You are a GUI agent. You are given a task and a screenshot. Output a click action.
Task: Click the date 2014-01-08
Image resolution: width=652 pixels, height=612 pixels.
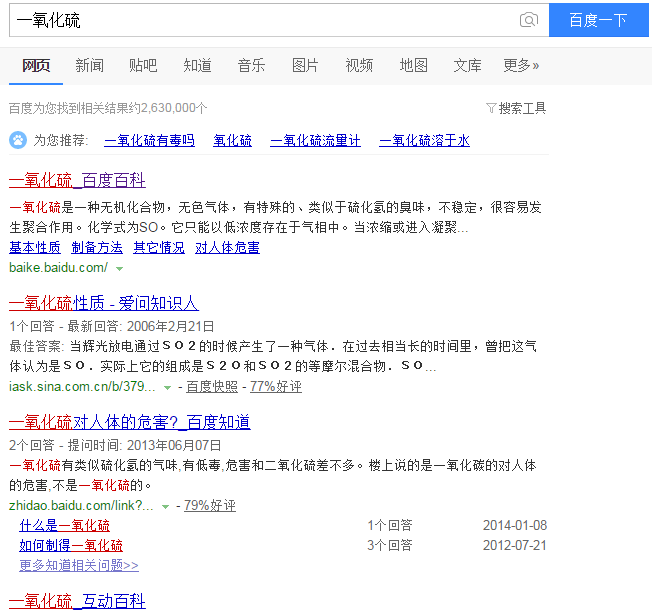click(x=515, y=526)
